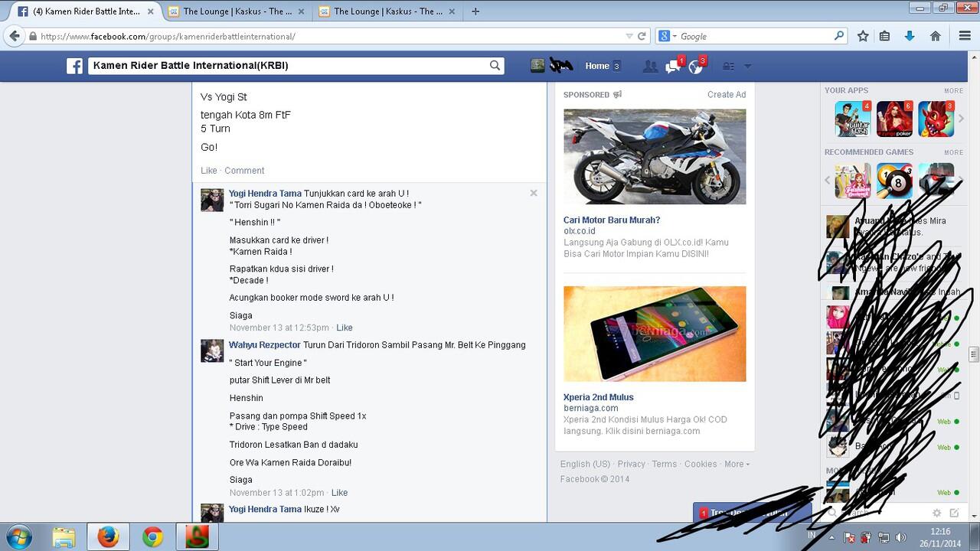Open Wahyu Rezpector's profile link
The width and height of the screenshot is (980, 551).
coord(265,345)
